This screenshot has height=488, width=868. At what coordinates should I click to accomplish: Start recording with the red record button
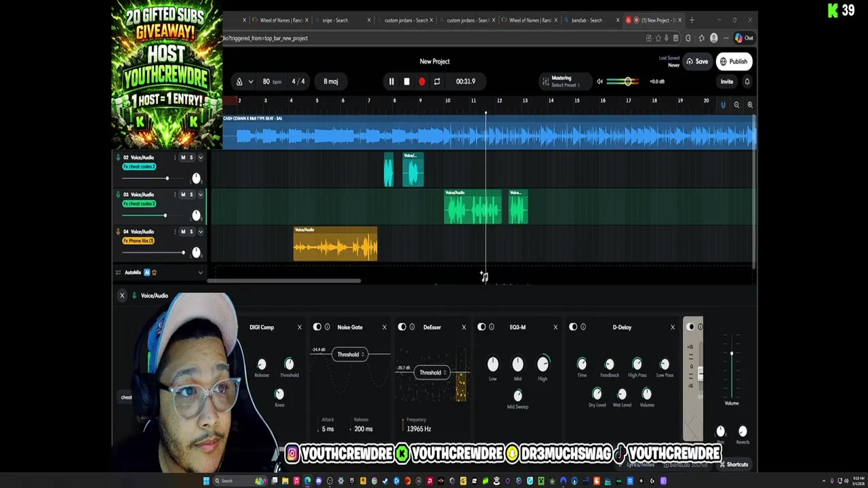(x=422, y=81)
